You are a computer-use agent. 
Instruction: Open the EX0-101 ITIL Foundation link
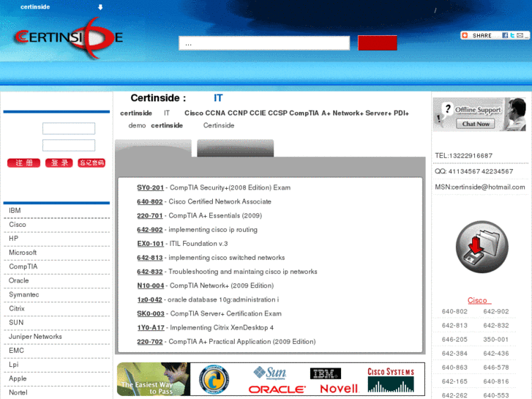click(150, 244)
